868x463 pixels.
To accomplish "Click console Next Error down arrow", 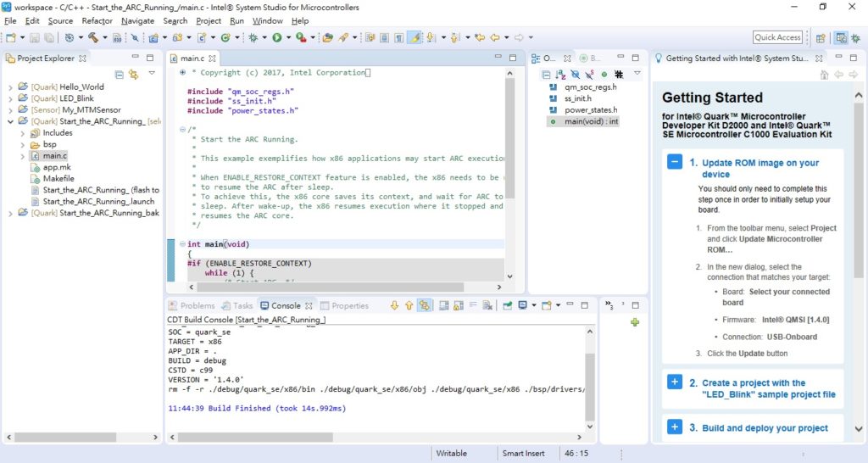I will [x=394, y=306].
